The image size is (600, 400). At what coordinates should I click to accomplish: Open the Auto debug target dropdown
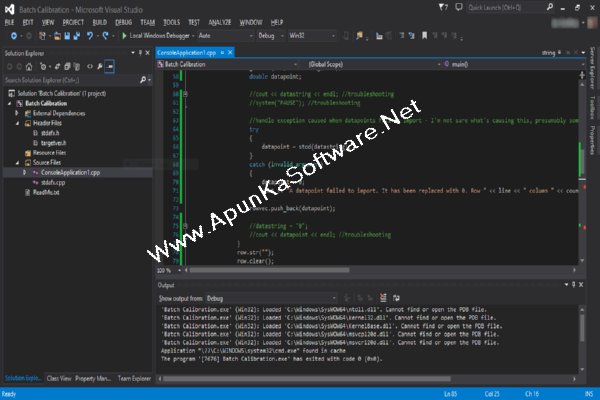[x=225, y=36]
